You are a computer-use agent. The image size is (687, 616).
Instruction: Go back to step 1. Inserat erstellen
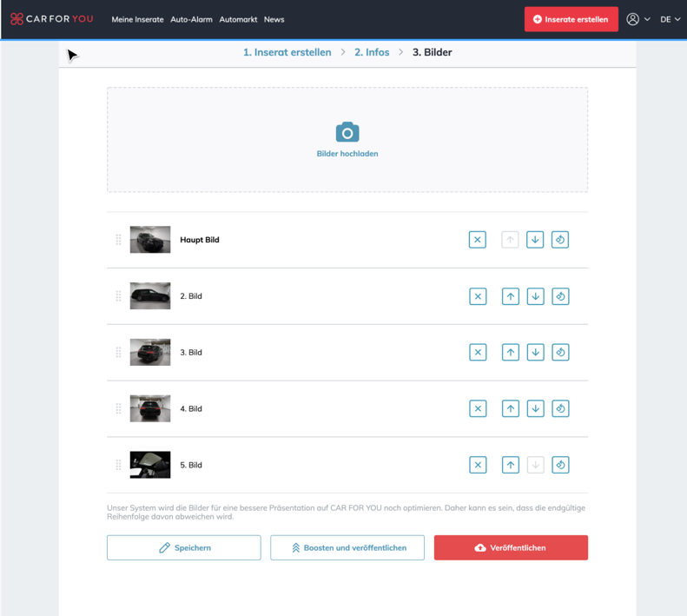pos(287,52)
